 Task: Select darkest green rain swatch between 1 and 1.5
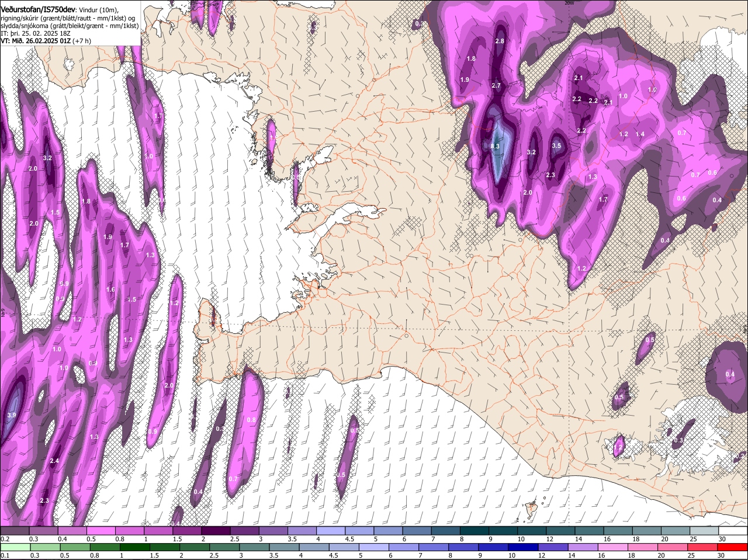pos(134,547)
